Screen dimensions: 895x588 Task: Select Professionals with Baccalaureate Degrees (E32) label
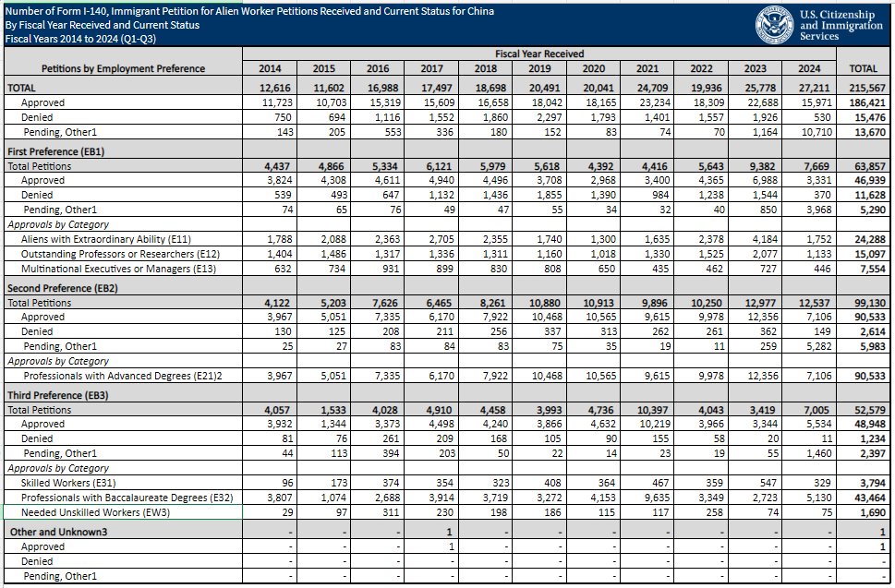127,498
